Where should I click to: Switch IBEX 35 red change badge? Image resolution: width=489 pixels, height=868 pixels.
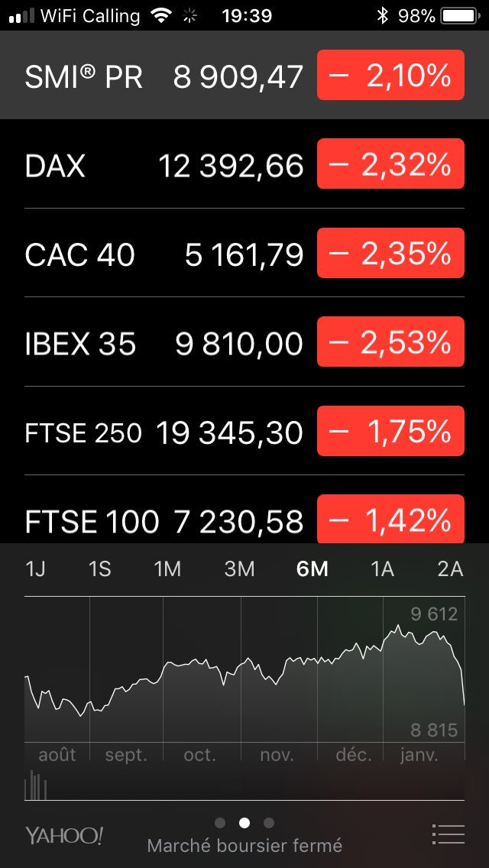point(390,343)
